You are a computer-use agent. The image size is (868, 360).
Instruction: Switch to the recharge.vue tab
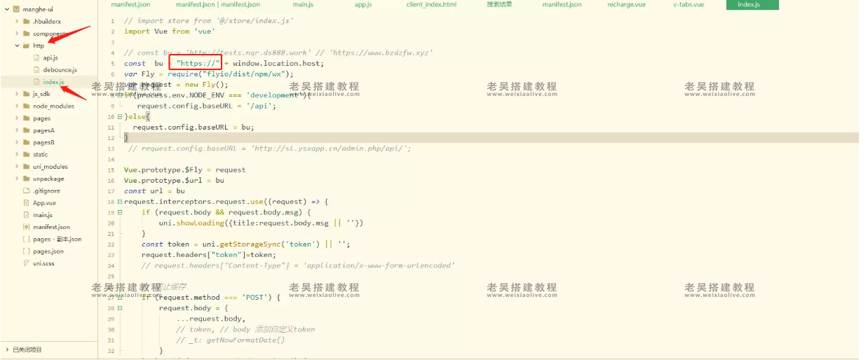[626, 5]
